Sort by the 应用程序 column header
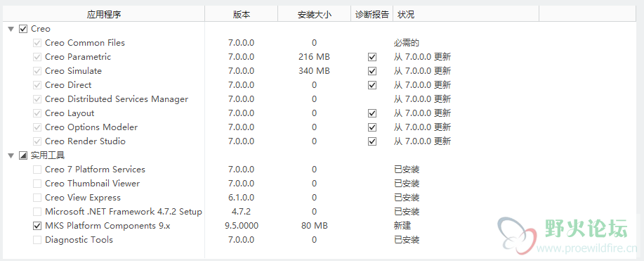The height and width of the screenshot is (261, 644). coord(104,14)
